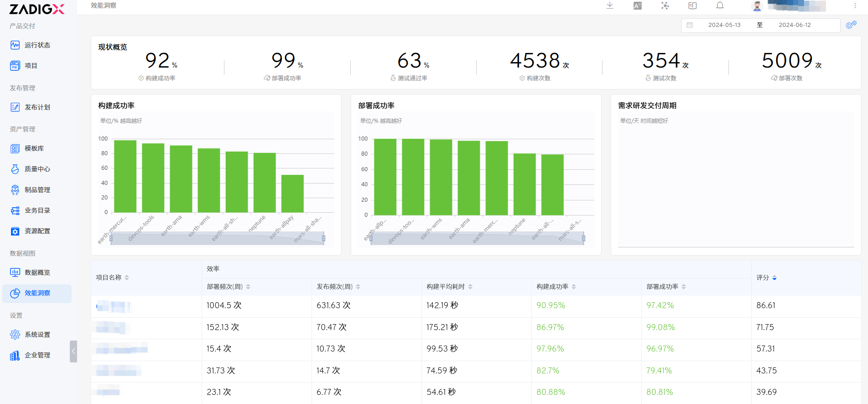868x404 pixels.
Task: Go to 发布计划 page
Action: click(37, 107)
